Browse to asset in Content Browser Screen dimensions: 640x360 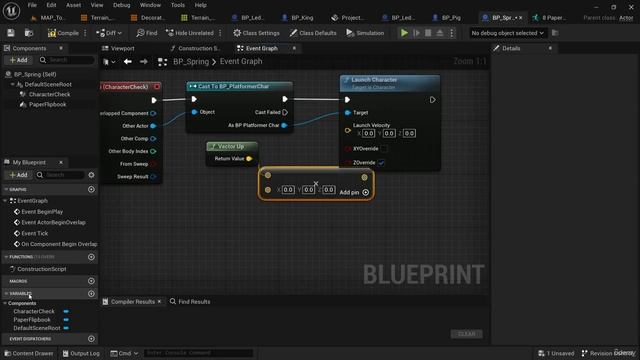click(x=29, y=33)
